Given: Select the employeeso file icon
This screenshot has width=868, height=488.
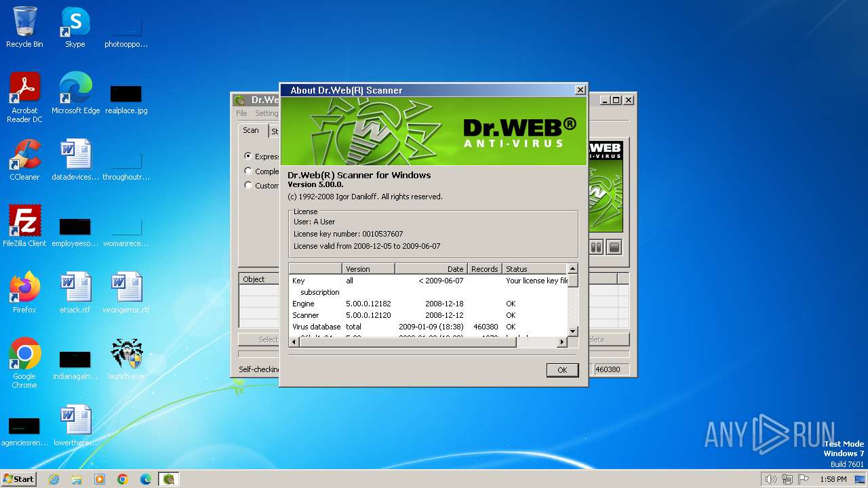Looking at the screenshot, I should click(x=75, y=232).
